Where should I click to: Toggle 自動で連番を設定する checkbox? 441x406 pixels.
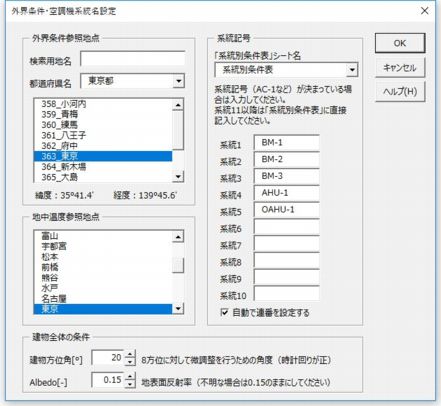[225, 312]
